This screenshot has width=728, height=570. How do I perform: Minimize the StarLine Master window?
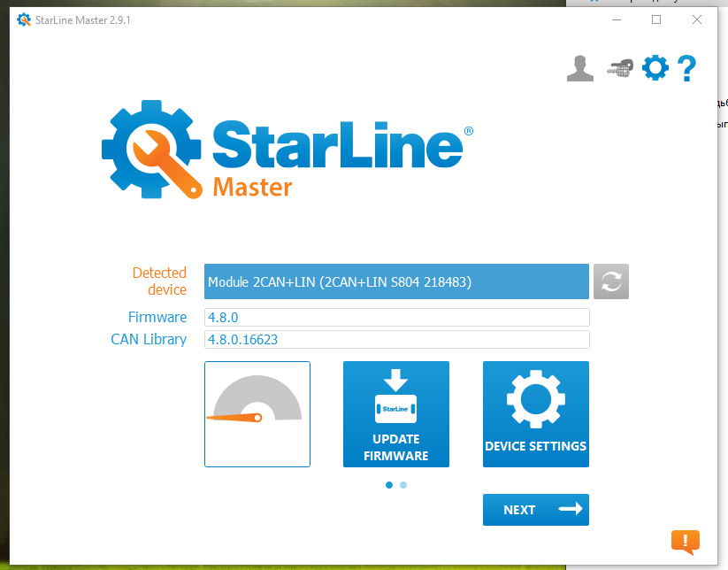tap(617, 19)
